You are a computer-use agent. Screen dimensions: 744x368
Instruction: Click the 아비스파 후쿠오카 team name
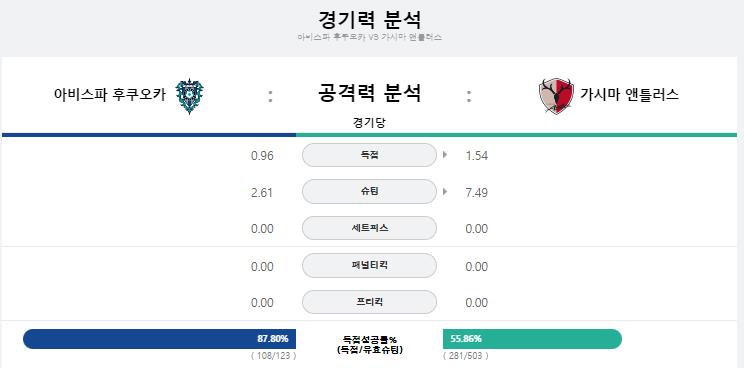(x=110, y=95)
